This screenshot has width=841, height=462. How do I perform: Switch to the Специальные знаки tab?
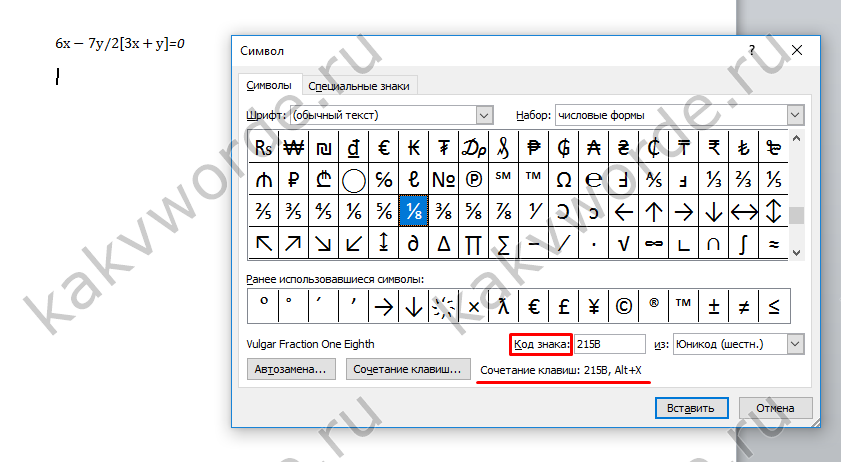[x=359, y=86]
